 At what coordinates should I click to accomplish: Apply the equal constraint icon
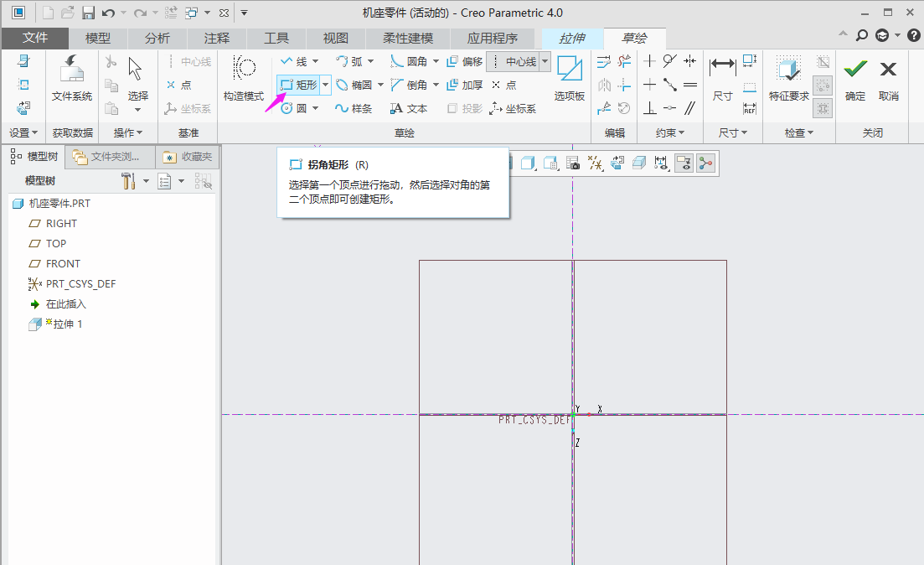pyautogui.click(x=690, y=85)
